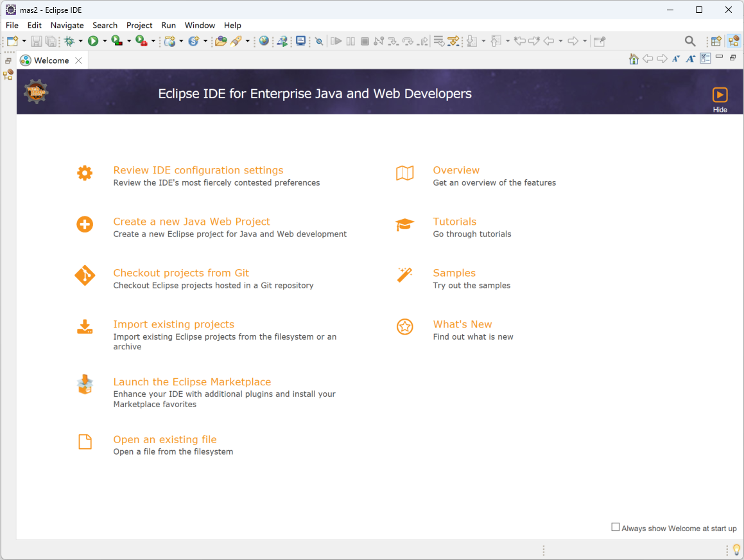Viewport: 744px width, 560px height.
Task: Open the Tutorials link
Action: click(454, 221)
